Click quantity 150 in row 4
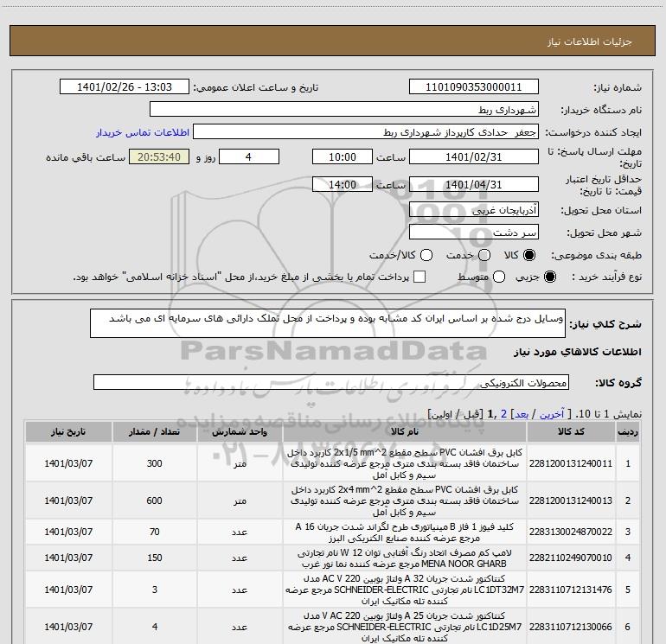Image resolution: width=666 pixels, height=644 pixels. click(154, 558)
